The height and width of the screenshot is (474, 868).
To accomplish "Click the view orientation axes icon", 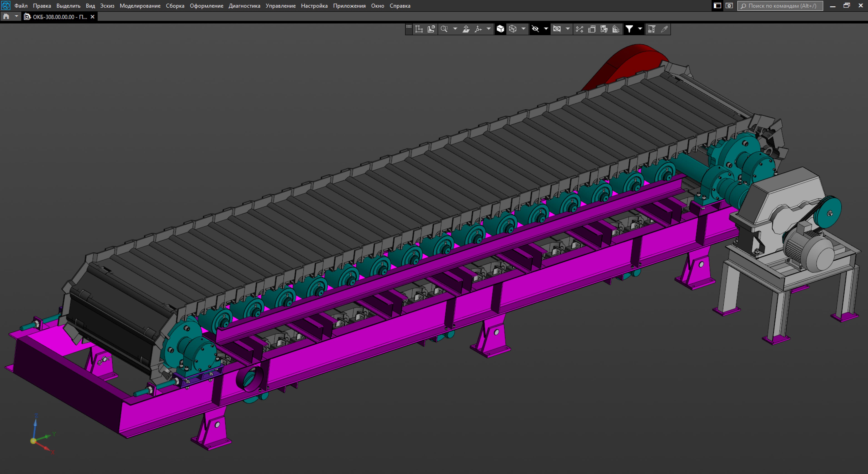I will coord(478,29).
